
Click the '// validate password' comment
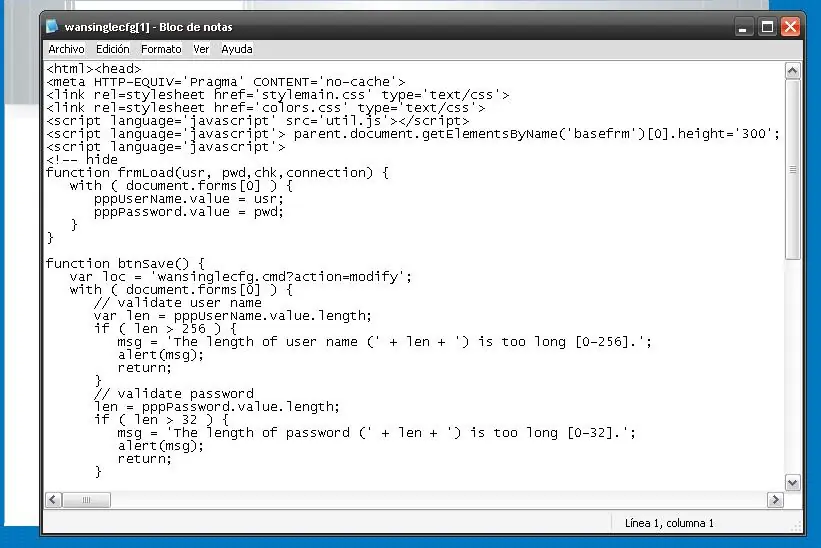coord(174,394)
